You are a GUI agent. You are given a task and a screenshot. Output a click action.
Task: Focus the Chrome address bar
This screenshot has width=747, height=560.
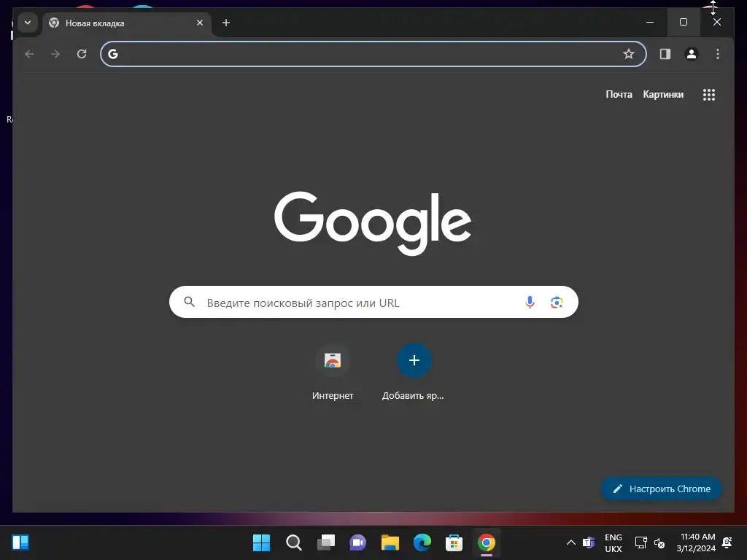coord(373,54)
